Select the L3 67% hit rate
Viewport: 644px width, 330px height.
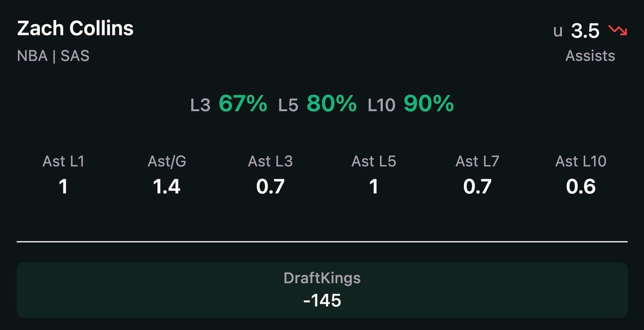tap(229, 104)
